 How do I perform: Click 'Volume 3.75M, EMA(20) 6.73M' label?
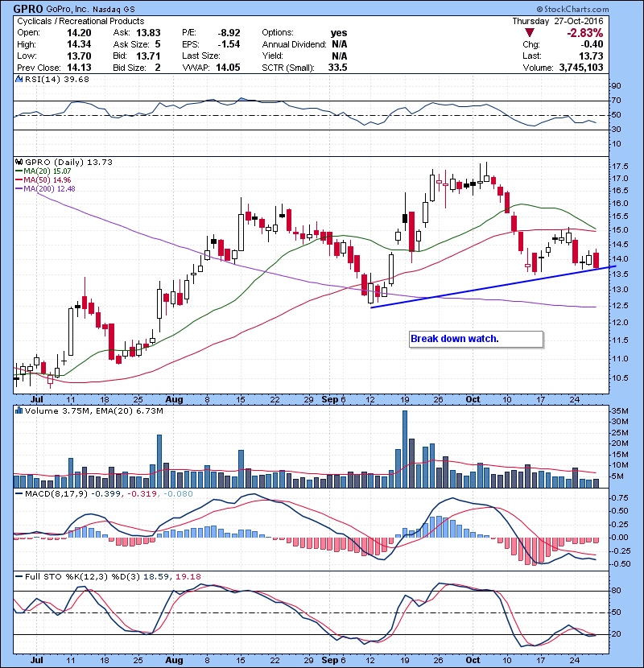click(94, 411)
